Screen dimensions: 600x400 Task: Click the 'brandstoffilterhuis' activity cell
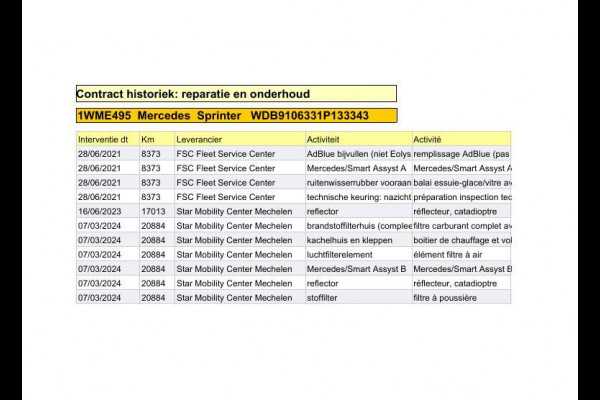[x=357, y=226]
